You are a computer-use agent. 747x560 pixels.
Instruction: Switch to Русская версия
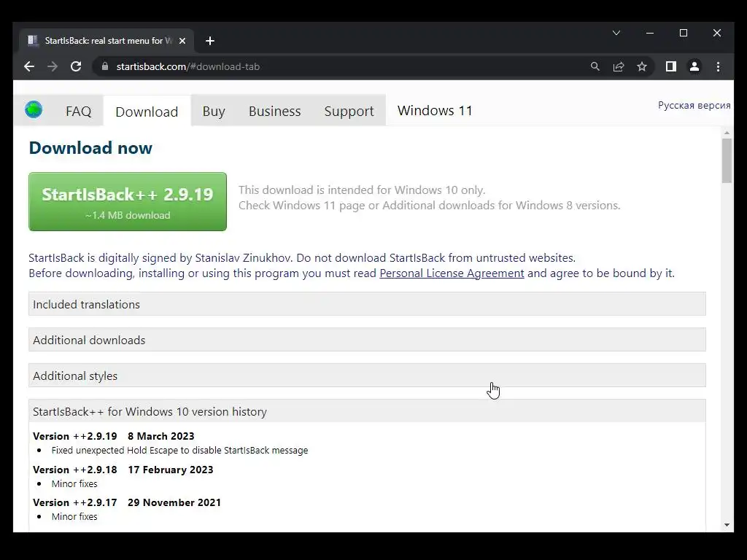click(x=694, y=105)
